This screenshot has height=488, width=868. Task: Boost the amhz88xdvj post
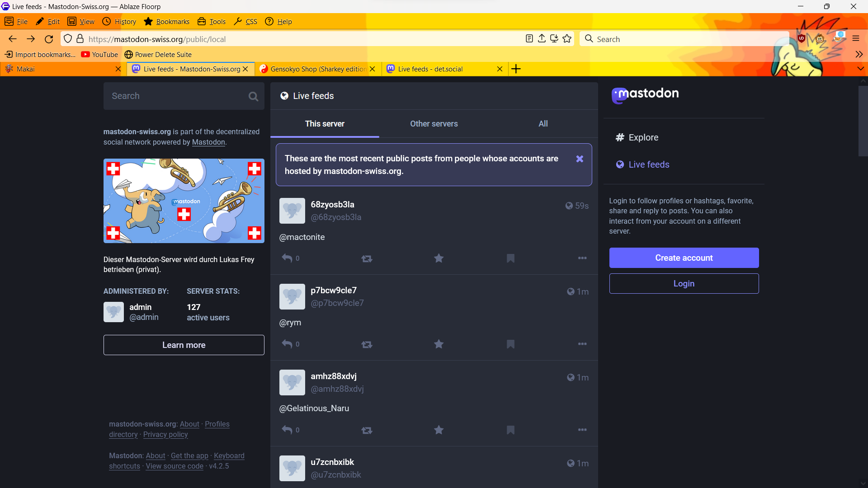(x=367, y=430)
